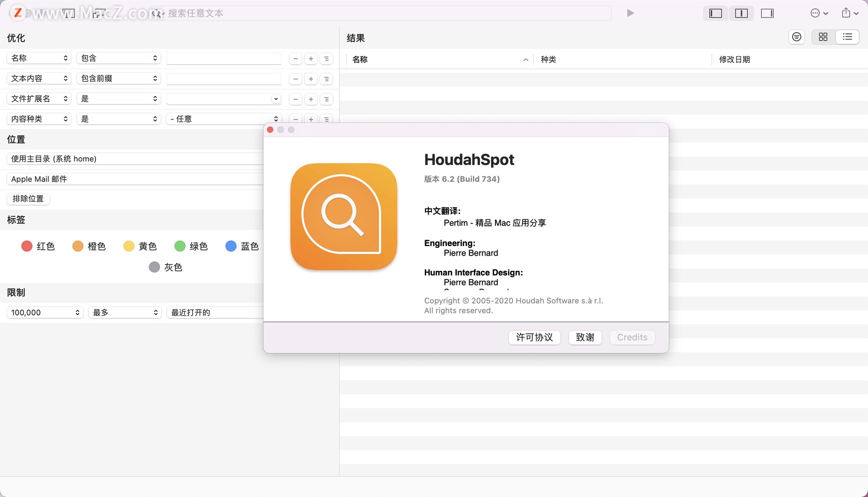Switch to list view layout icon
The width and height of the screenshot is (868, 497).
(x=847, y=37)
